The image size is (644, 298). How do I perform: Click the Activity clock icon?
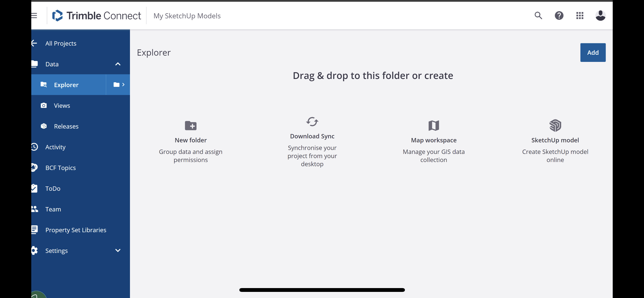[x=35, y=147]
